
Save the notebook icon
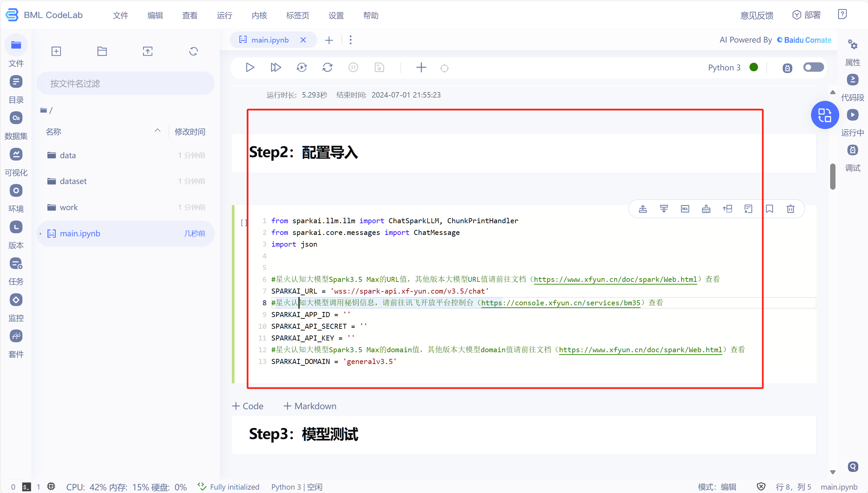click(x=379, y=67)
